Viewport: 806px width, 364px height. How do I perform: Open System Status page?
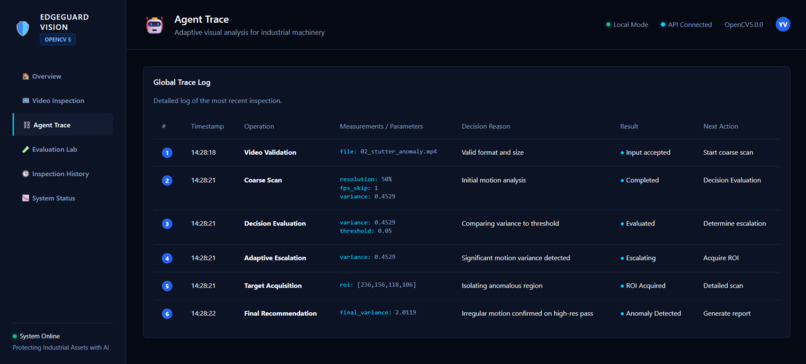tap(63, 198)
